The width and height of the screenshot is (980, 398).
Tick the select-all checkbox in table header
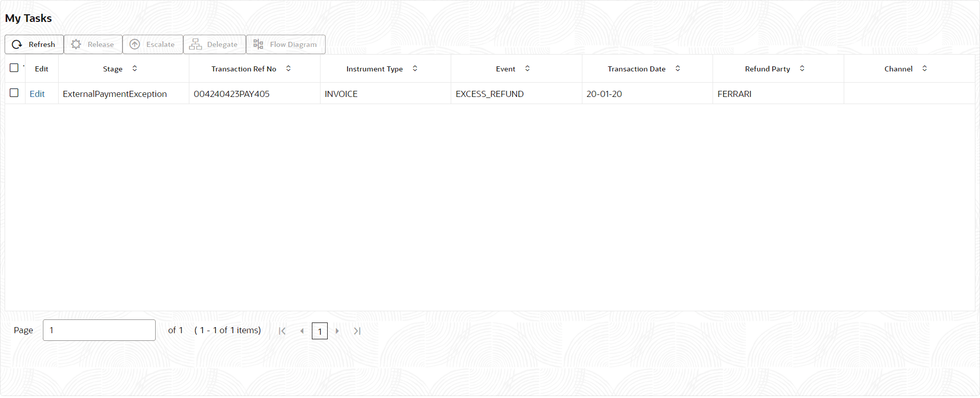[14, 68]
